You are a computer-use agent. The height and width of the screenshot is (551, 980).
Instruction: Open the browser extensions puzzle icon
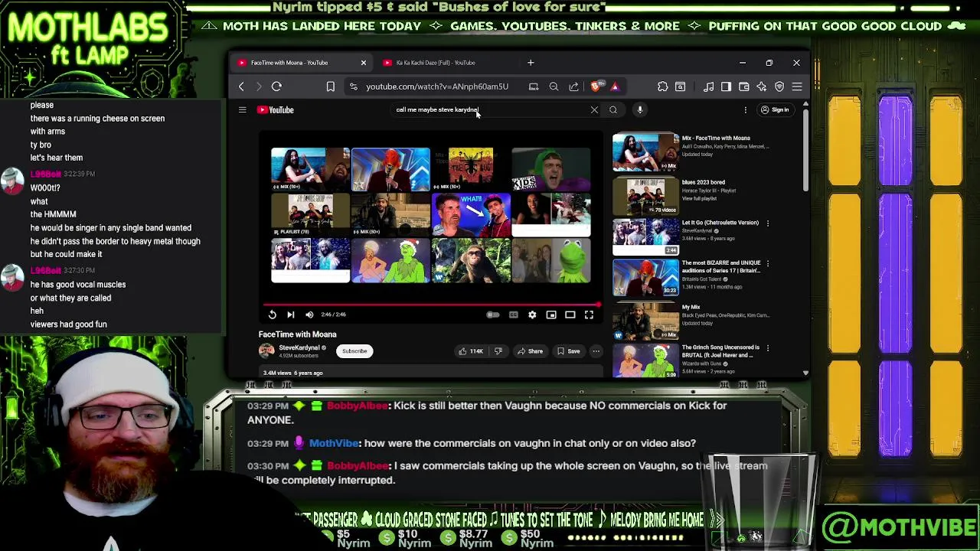(x=663, y=86)
